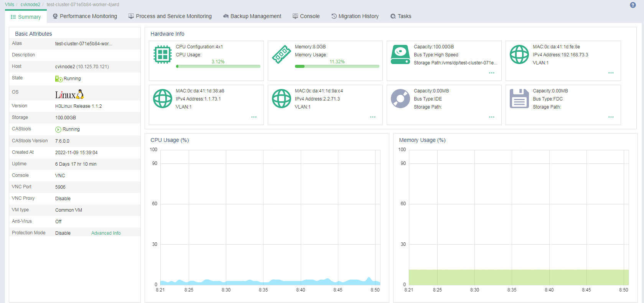This screenshot has width=644, height=303.
Task: Expand details for NIC 0c:da:41:1d:38:a8
Action: (x=254, y=117)
